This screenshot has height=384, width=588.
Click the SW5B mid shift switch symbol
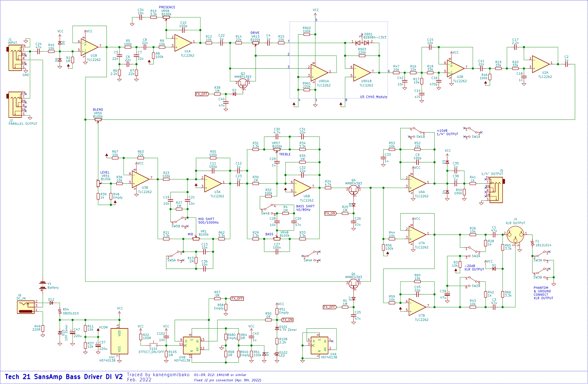pos(179,222)
